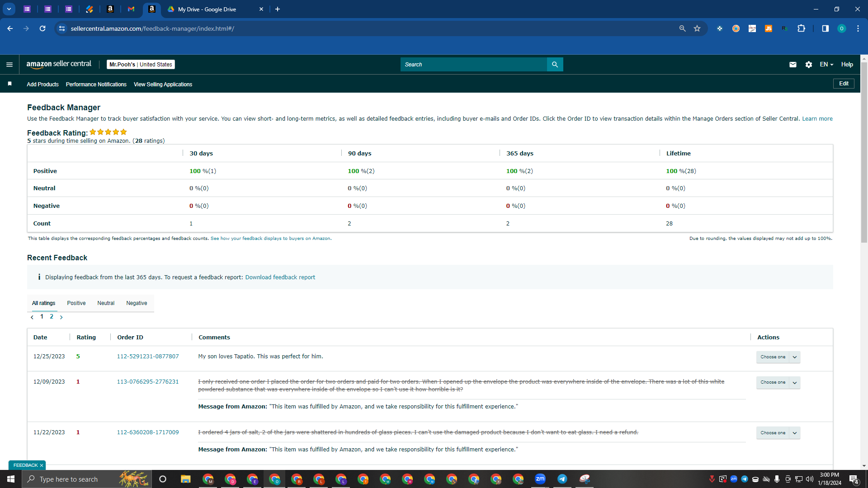Image resolution: width=868 pixels, height=488 pixels.
Task: Open the Seller Central hamburger menu
Action: (x=9, y=65)
